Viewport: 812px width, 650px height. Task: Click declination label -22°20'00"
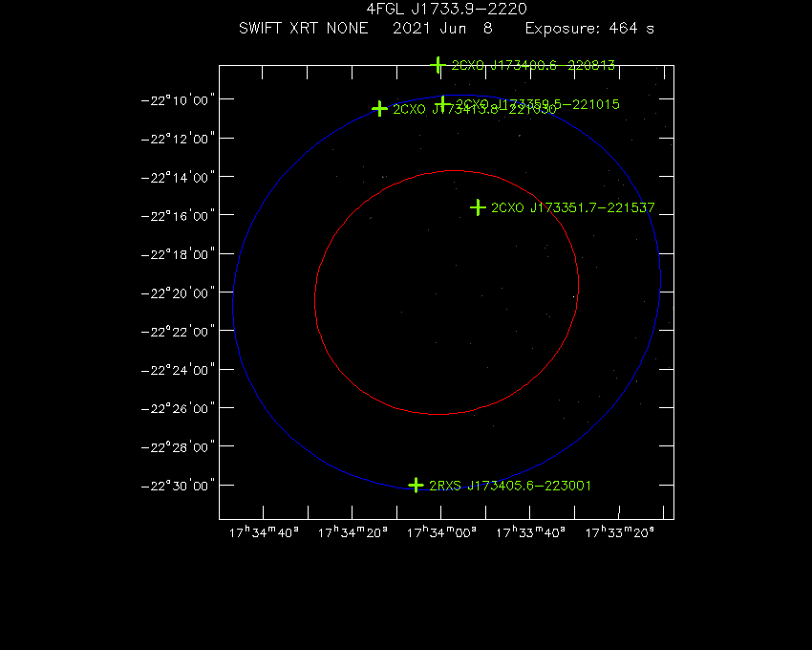[x=178, y=292]
